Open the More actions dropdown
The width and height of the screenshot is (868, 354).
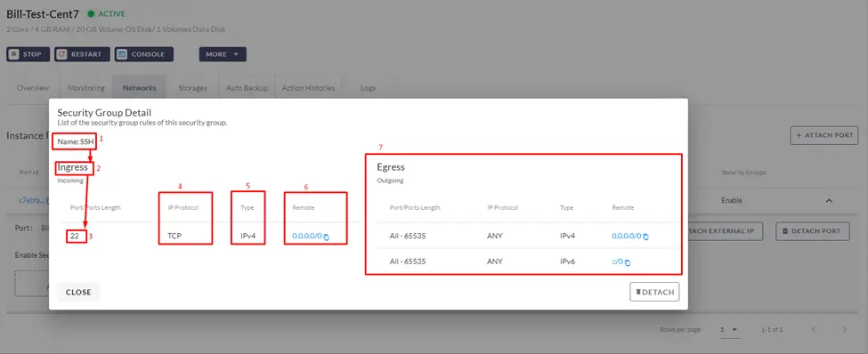(223, 54)
